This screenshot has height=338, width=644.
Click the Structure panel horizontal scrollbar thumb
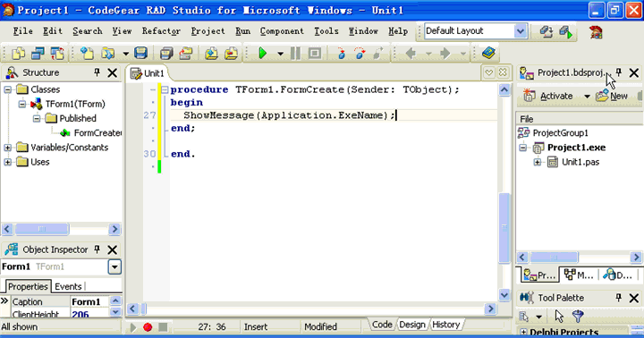(x=41, y=229)
